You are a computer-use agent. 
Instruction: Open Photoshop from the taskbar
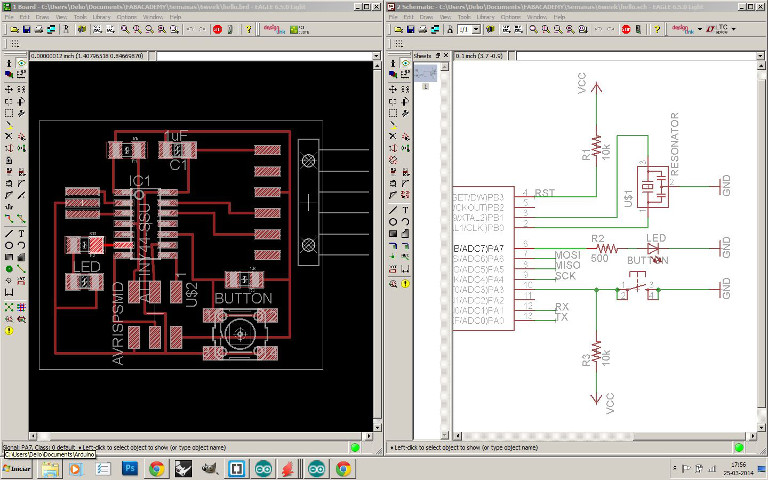[x=130, y=469]
